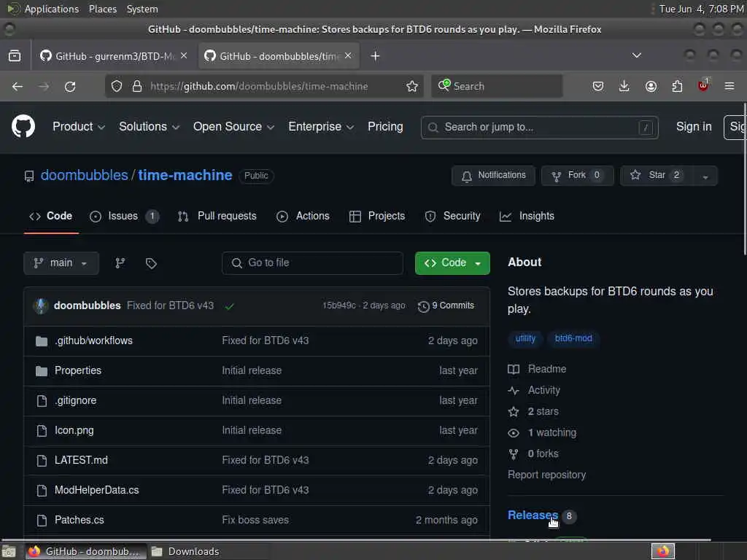Open the Releases link
This screenshot has width=747, height=560.
tap(533, 516)
